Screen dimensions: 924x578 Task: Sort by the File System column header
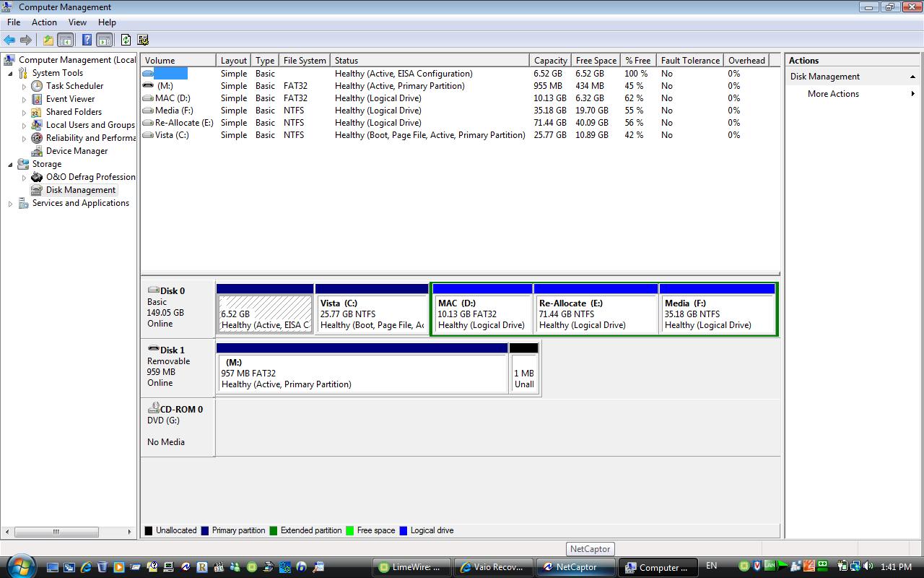(305, 61)
